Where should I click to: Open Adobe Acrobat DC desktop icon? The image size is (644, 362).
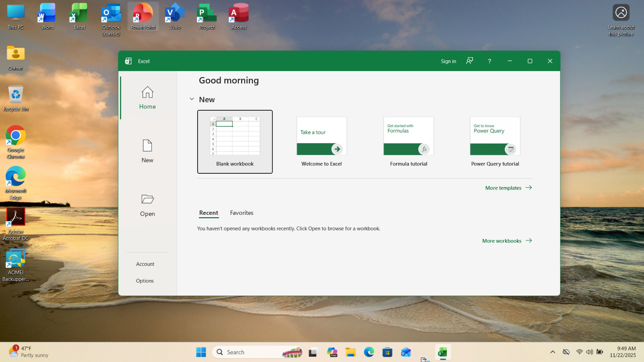(16, 224)
